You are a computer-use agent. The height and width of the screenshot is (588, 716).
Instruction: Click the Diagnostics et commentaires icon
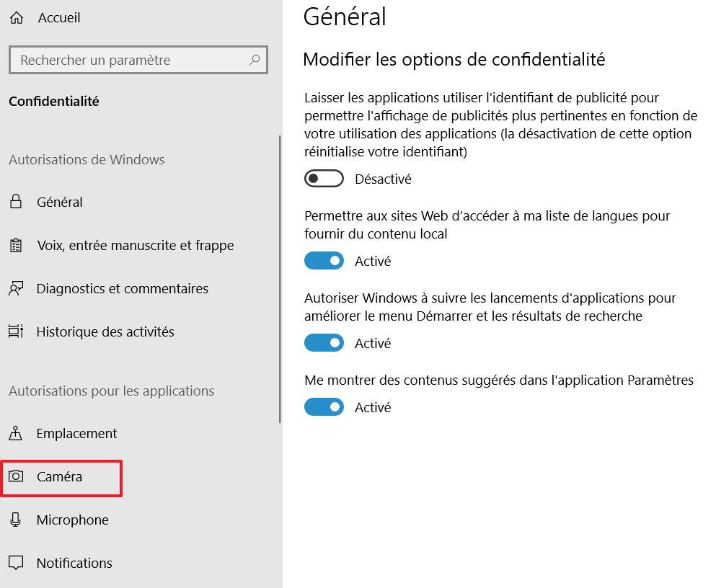[17, 289]
